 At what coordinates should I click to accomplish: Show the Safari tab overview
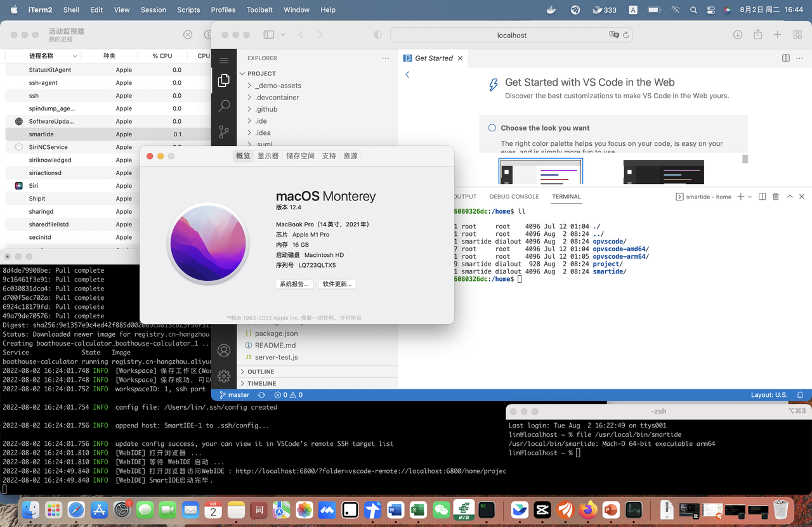point(797,35)
